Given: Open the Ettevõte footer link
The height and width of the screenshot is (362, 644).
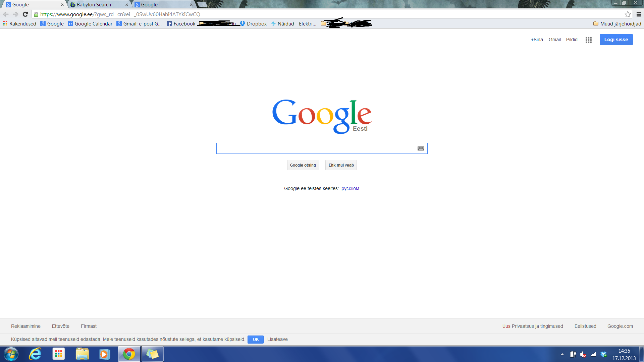Looking at the screenshot, I should [x=61, y=326].
